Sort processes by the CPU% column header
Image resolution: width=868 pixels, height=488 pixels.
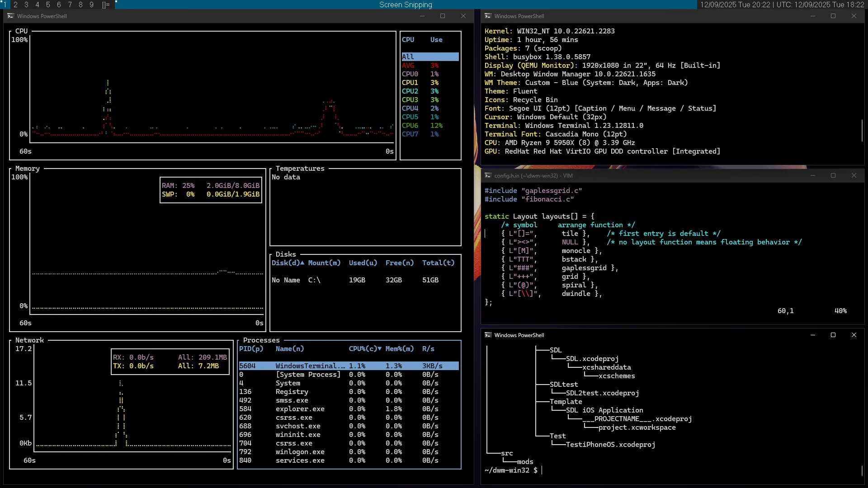(364, 349)
